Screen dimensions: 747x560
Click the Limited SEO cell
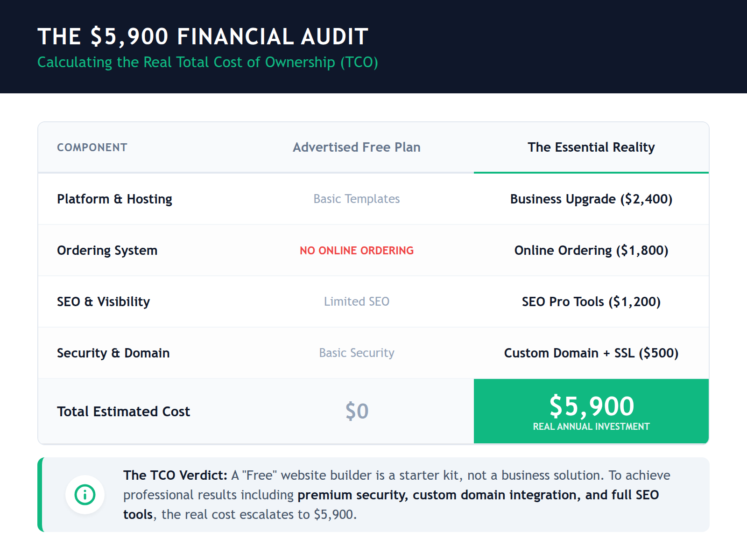tap(357, 302)
